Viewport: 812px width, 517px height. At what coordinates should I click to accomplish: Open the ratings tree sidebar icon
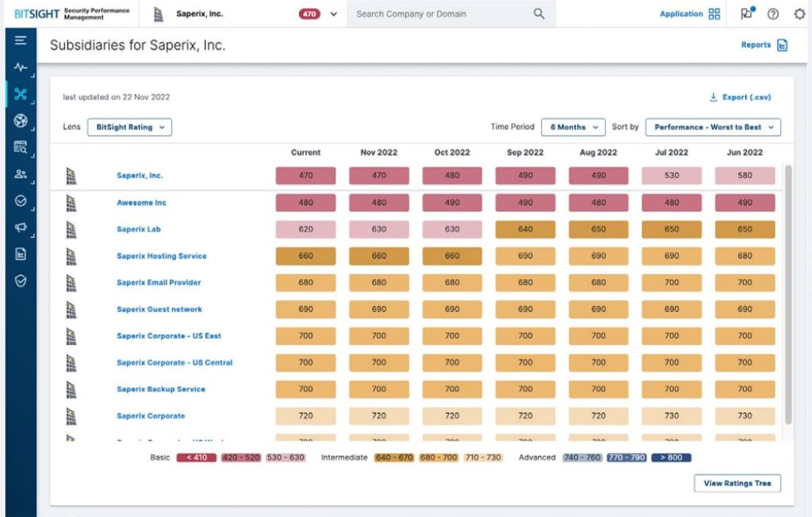point(21,94)
